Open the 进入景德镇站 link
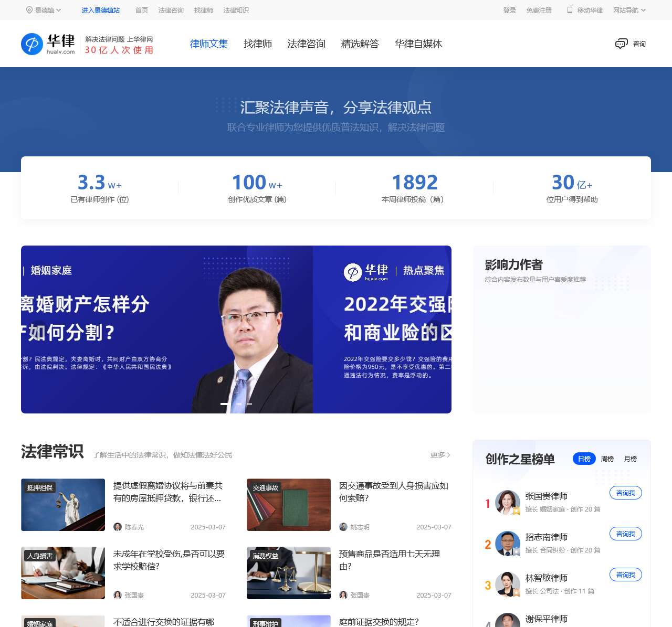Image resolution: width=672 pixels, height=627 pixels. pyautogui.click(x=100, y=10)
